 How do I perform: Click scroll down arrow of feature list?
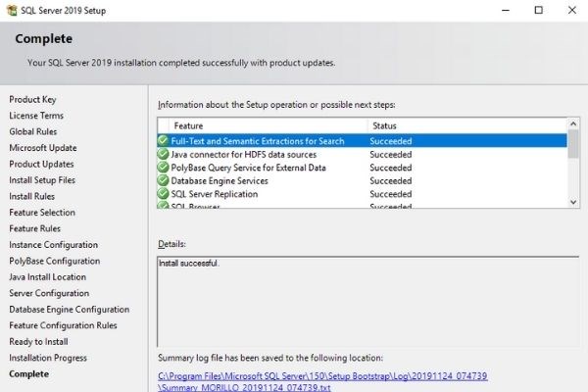point(573,202)
